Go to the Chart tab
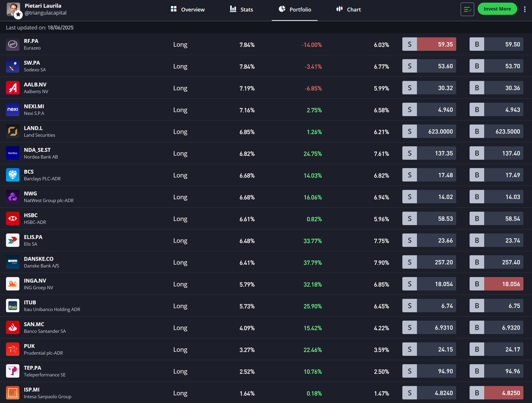The image size is (532, 403). point(349,10)
